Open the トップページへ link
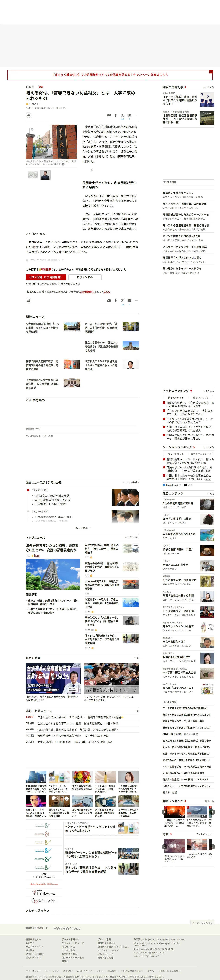Image resolution: width=220 pixels, height=980 pixels. [132, 537]
